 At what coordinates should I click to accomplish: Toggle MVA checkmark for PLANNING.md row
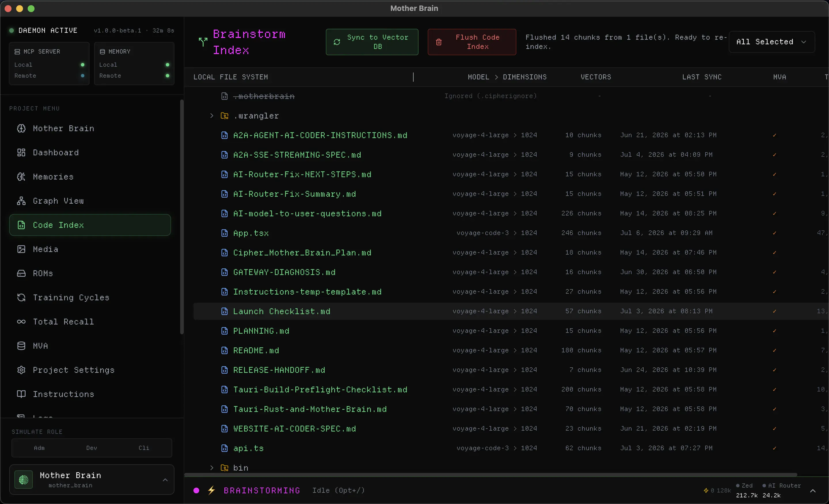[x=775, y=331]
